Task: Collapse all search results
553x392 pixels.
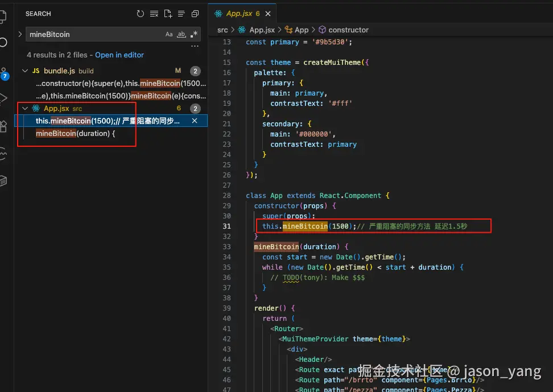Action: [x=195, y=14]
